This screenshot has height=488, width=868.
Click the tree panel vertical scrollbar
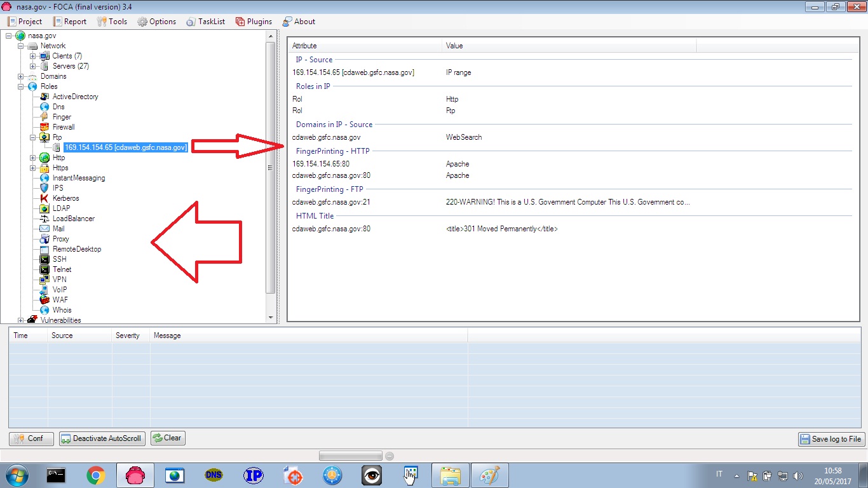click(271, 167)
